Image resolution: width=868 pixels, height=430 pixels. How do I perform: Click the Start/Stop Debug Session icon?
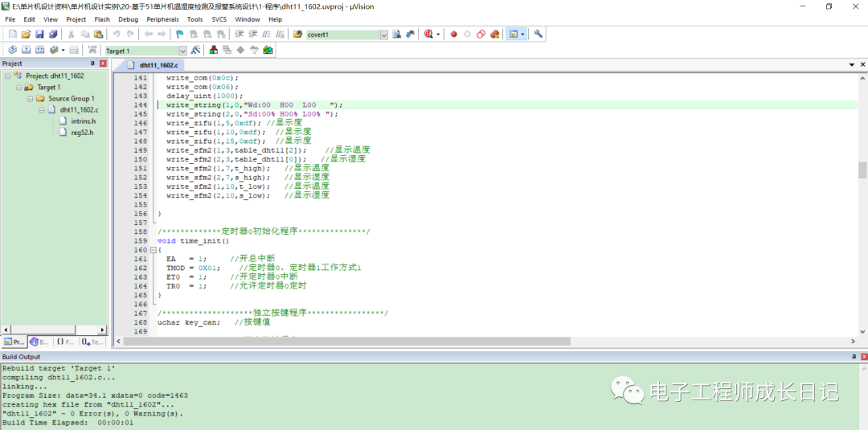click(x=429, y=35)
